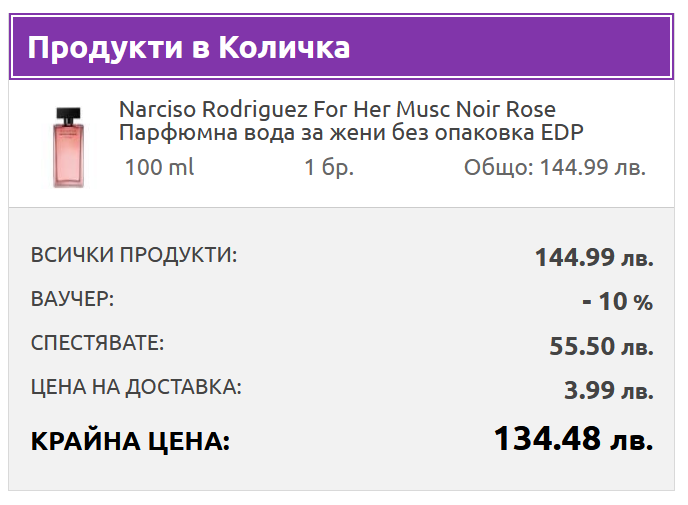Click the perfume bottle product thumbnail
The height and width of the screenshot is (505, 688).
pyautogui.click(x=68, y=145)
